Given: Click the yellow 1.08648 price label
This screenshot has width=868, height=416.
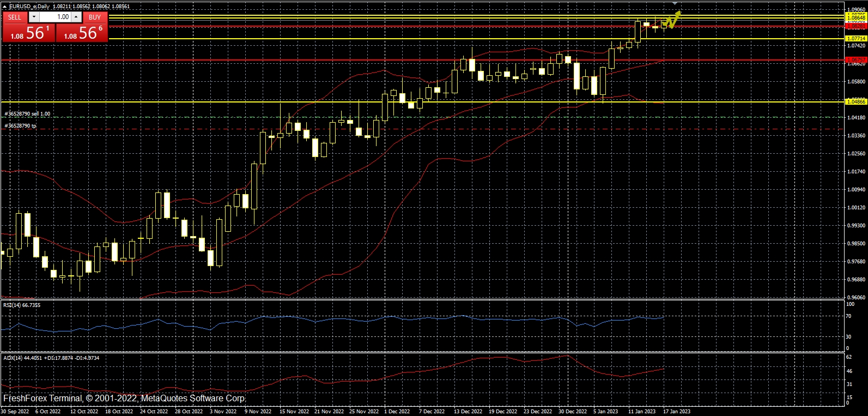Looking at the screenshot, I should 855,18.
